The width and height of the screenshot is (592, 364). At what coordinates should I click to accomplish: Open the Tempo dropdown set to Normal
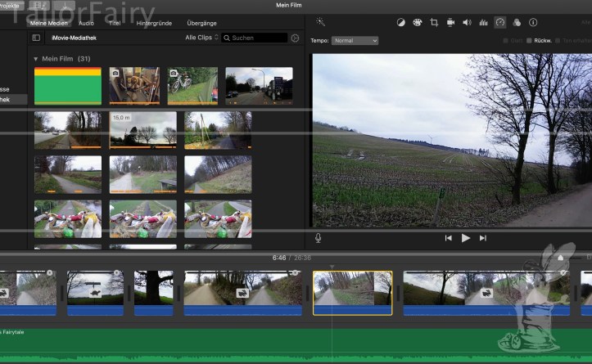[x=355, y=41]
